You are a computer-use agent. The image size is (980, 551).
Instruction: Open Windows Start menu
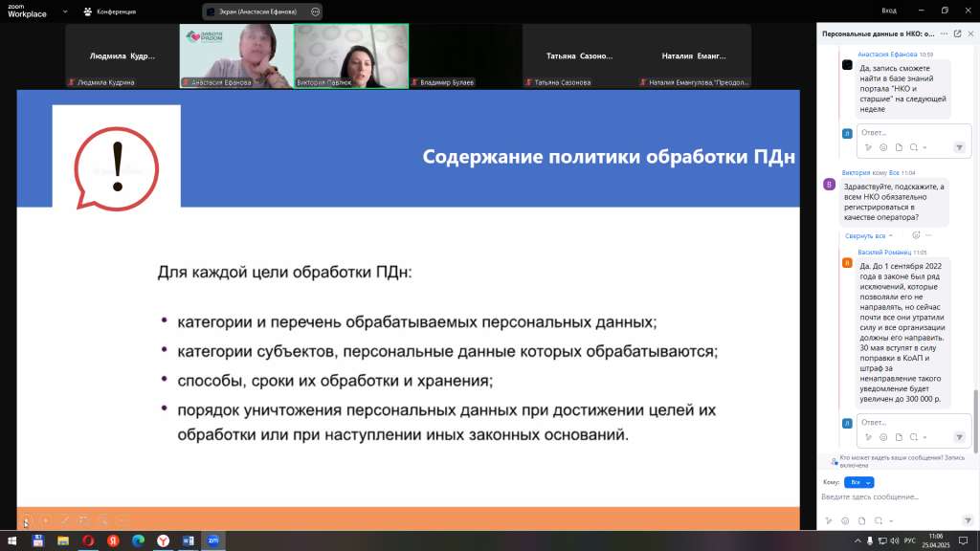(11, 540)
